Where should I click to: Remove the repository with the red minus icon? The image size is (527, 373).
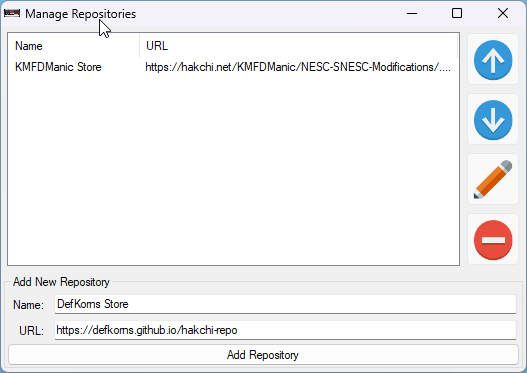pyautogui.click(x=493, y=240)
